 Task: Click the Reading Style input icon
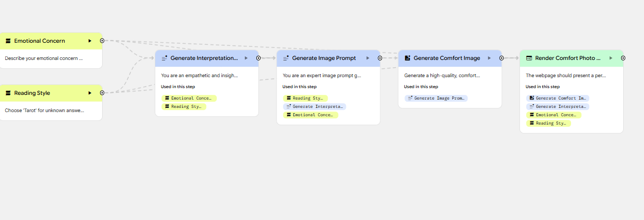[8, 93]
